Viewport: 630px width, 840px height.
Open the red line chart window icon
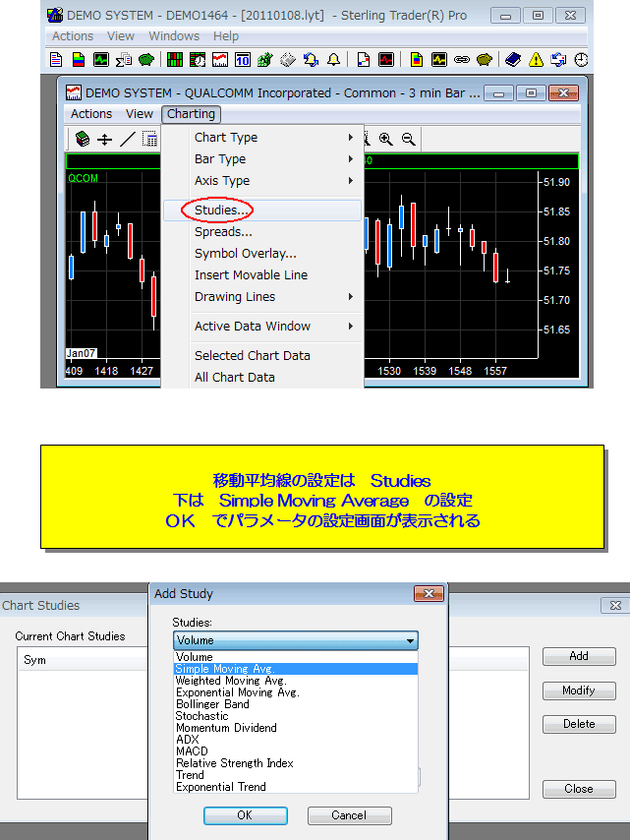[220, 59]
